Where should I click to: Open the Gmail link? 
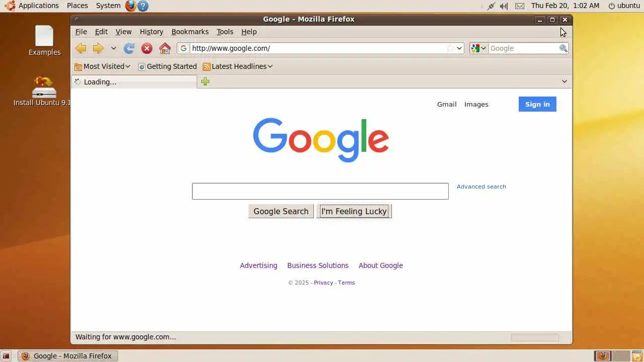pos(447,104)
